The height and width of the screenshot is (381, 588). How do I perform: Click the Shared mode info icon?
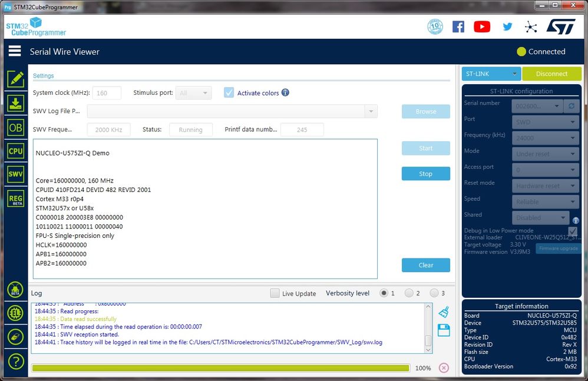[576, 220]
